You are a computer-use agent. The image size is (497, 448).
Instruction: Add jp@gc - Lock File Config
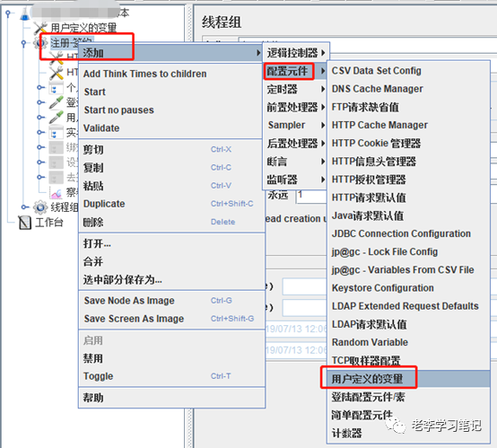[x=408, y=251]
